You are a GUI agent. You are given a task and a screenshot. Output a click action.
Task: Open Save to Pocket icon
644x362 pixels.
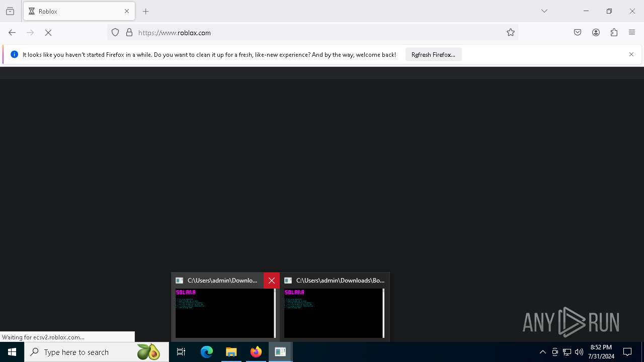578,33
